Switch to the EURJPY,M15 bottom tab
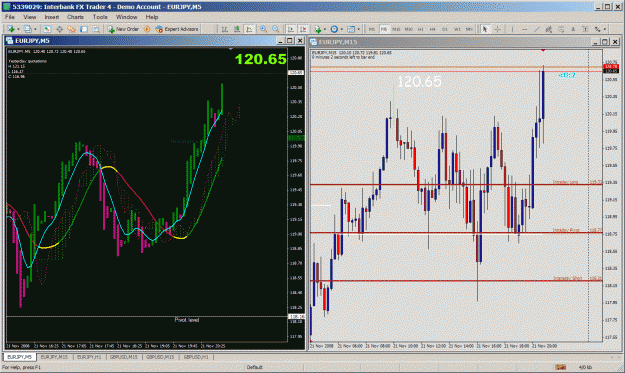 point(54,357)
